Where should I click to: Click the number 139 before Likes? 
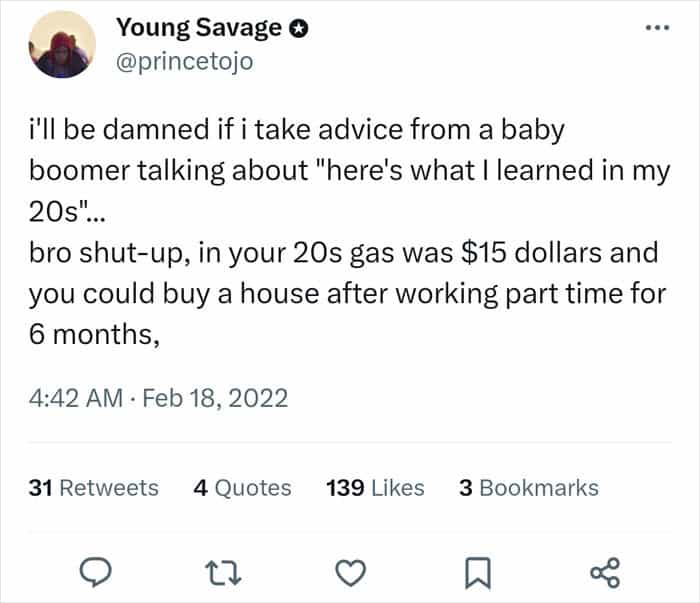coord(343,488)
